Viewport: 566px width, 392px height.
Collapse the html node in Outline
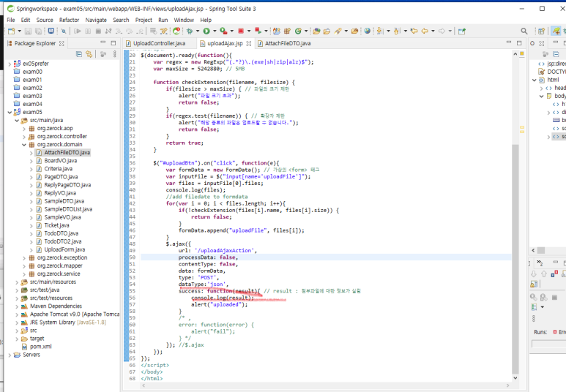click(x=535, y=80)
